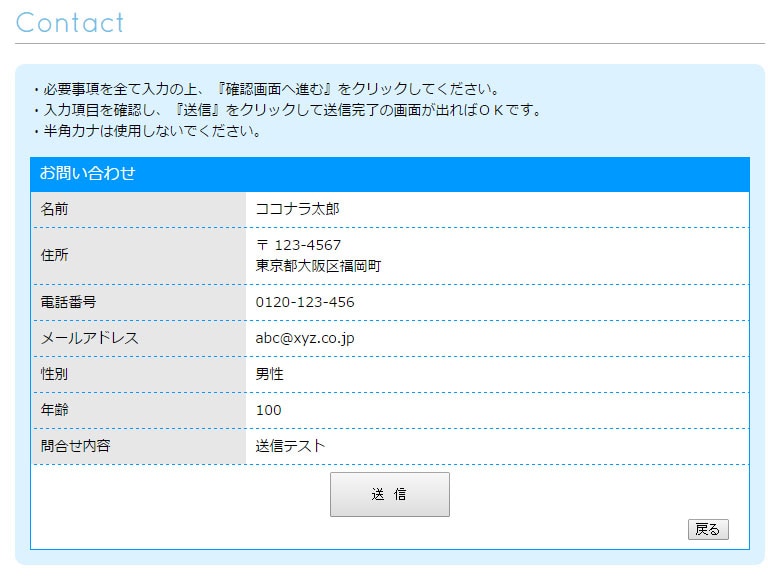
Task: Click the postal code 〒 123-4567
Action: click(x=298, y=245)
